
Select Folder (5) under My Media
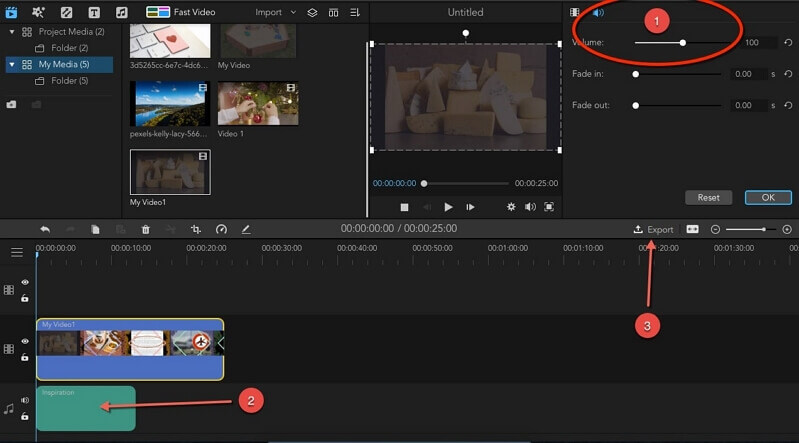pyautogui.click(x=61, y=81)
